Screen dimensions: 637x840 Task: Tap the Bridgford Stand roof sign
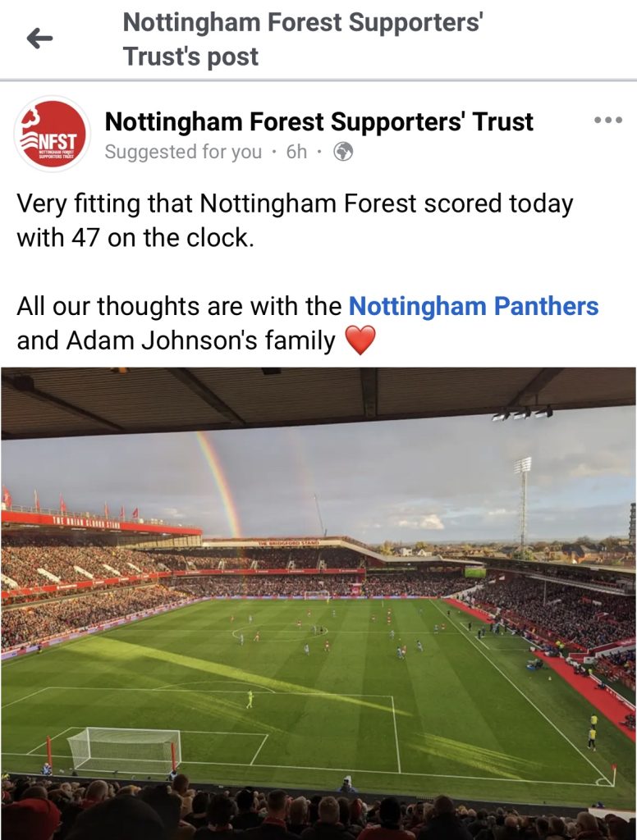[x=287, y=543]
